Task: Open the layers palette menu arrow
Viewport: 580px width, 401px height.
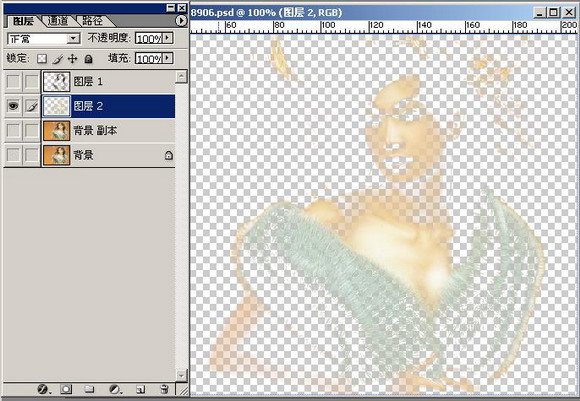Action: (x=181, y=21)
